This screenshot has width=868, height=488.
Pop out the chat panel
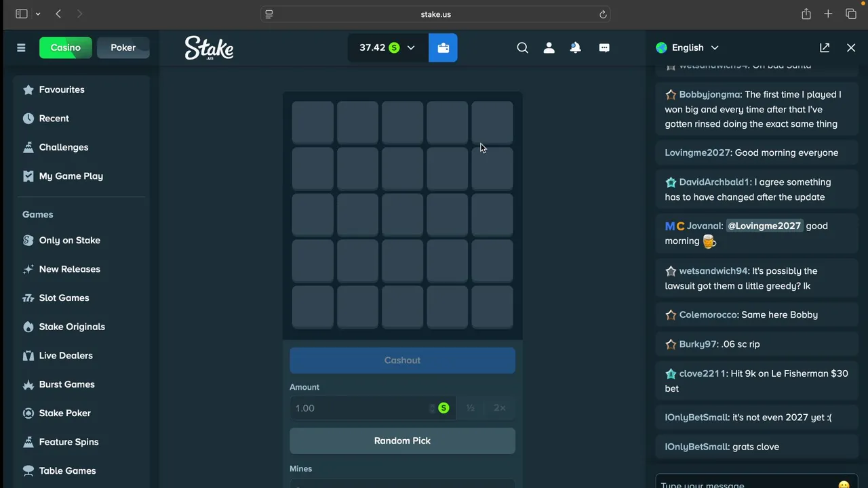(825, 47)
